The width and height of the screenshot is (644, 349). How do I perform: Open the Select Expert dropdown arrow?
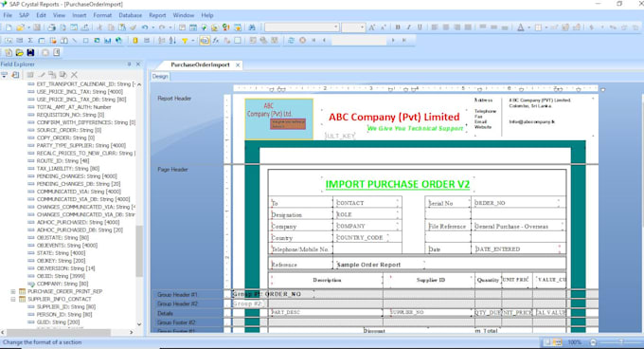coord(192,40)
